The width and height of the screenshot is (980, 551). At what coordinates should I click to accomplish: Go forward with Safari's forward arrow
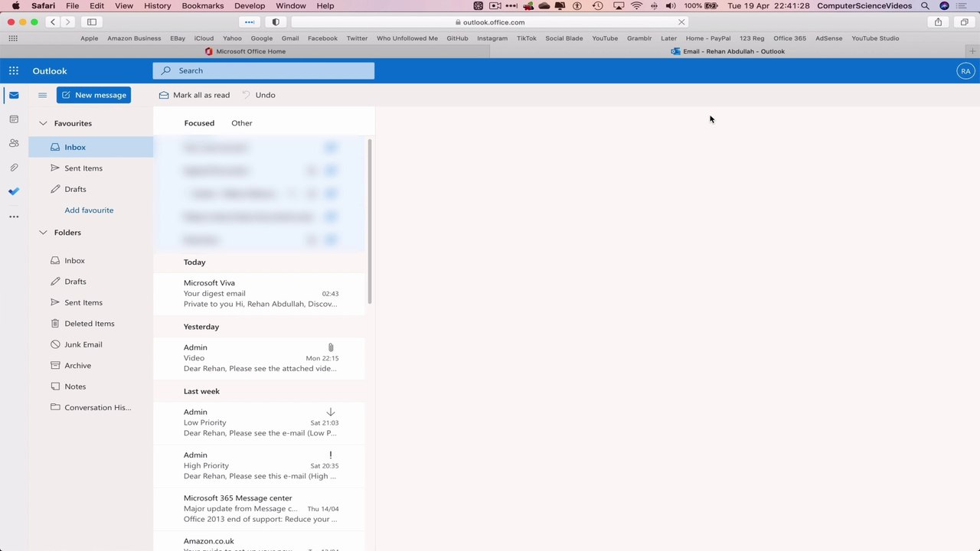68,22
